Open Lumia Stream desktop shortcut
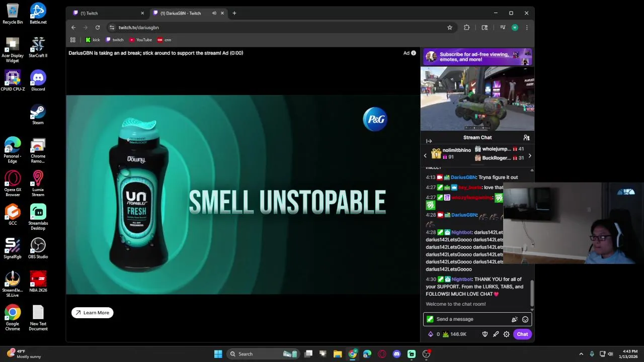Screen dimensions: 644x362 (38, 184)
